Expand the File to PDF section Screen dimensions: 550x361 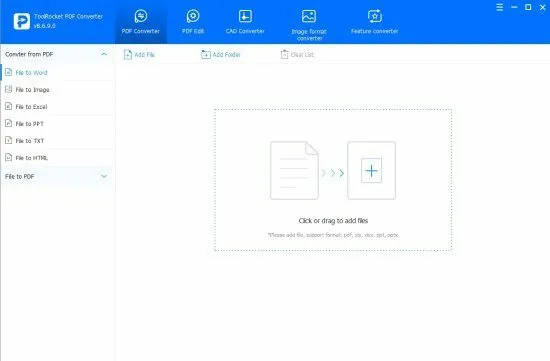104,176
